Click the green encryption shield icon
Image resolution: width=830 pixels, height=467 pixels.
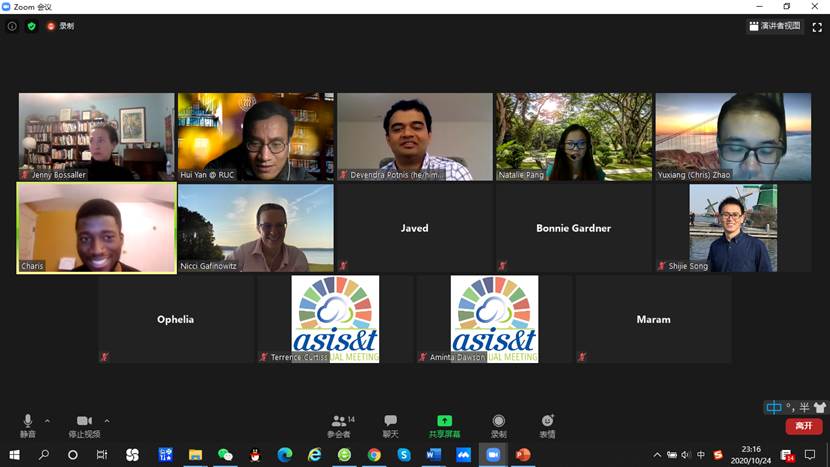point(31,26)
